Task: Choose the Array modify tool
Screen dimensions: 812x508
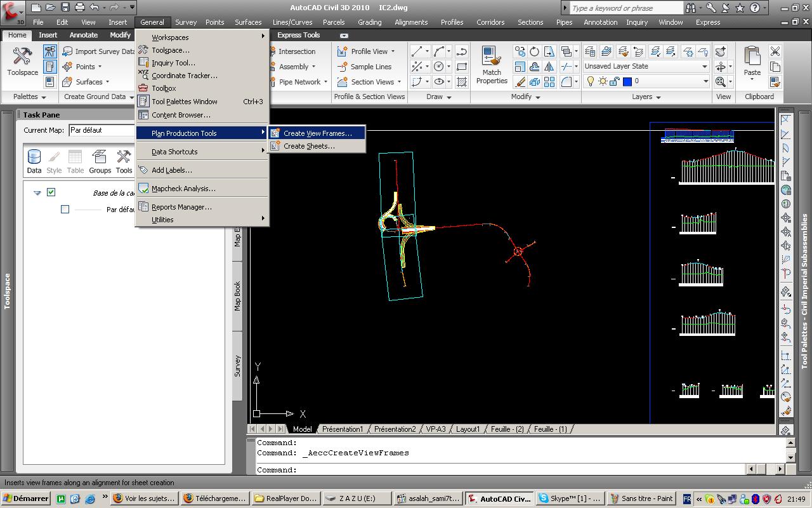Action: [549, 82]
